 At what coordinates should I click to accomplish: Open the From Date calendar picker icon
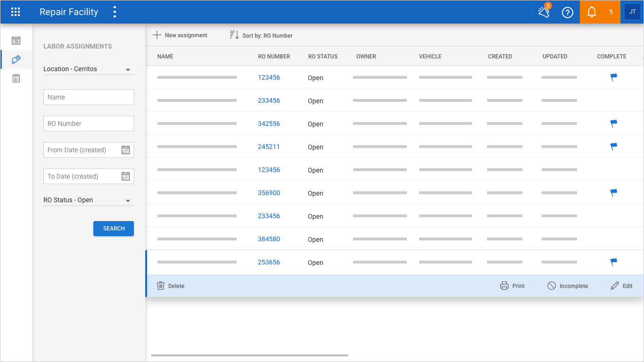pos(125,150)
